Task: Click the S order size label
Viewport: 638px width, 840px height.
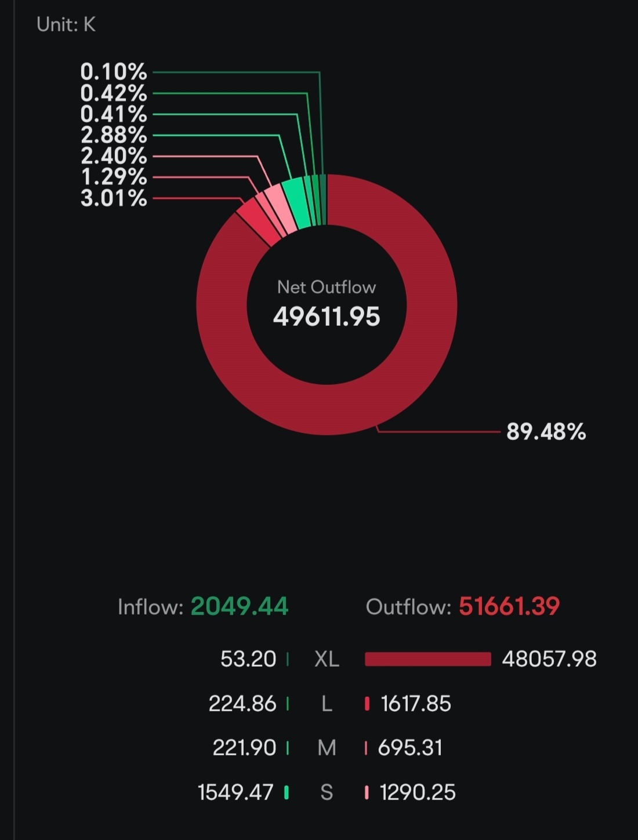Action: (327, 792)
